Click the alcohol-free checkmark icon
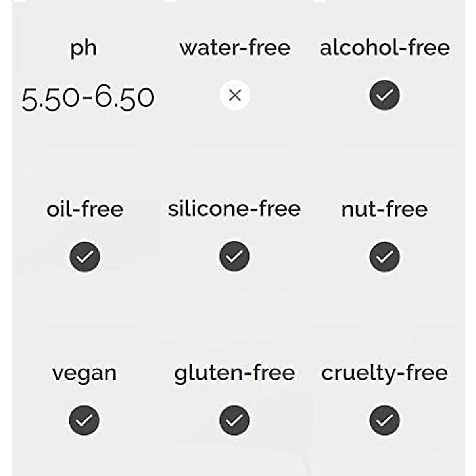 [384, 95]
